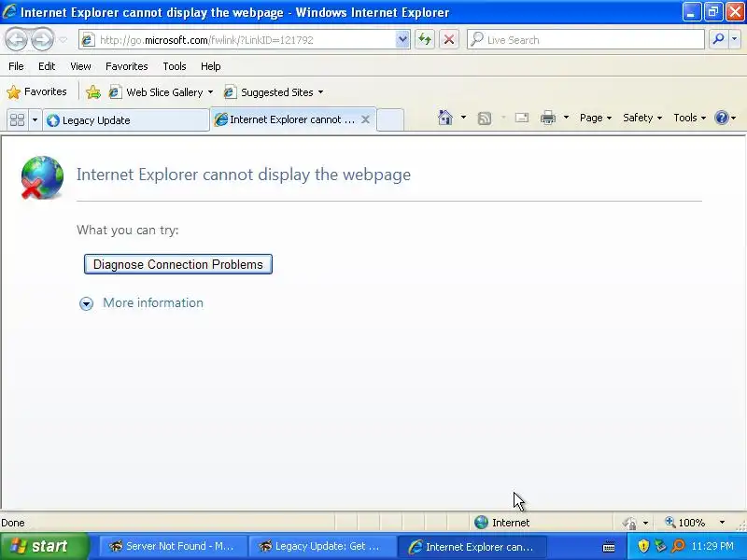
Task: Open Protected Mode security icon in status bar
Action: (629, 523)
